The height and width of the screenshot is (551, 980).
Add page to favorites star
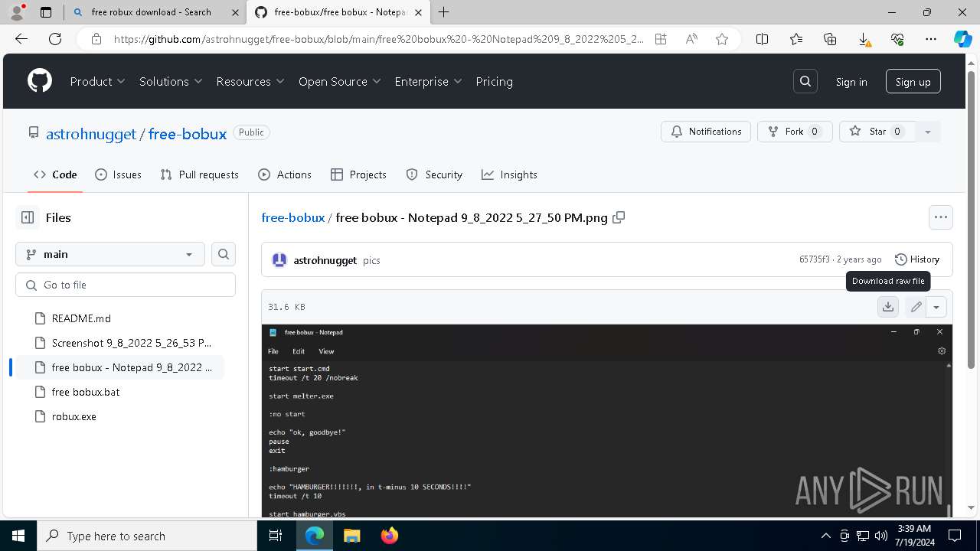(721, 39)
